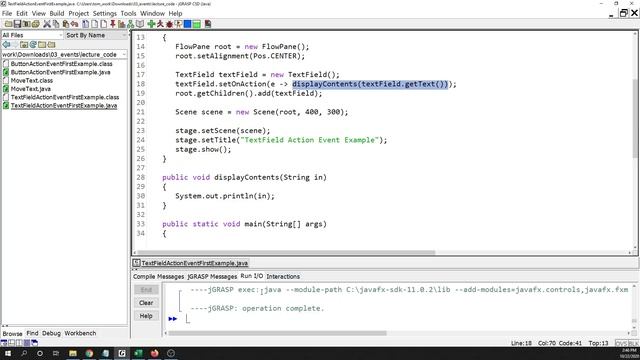This screenshot has width=640, height=360.
Task: Select MoveText.class in file list
Action: 31,80
